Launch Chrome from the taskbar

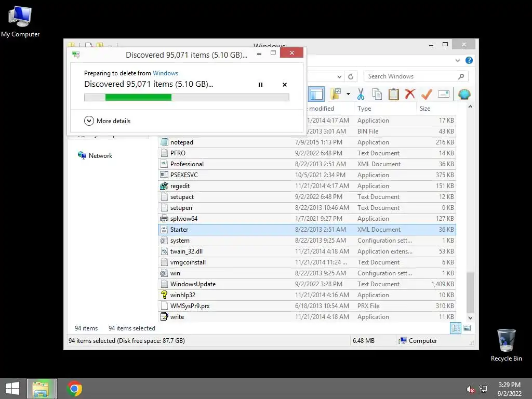pyautogui.click(x=75, y=389)
